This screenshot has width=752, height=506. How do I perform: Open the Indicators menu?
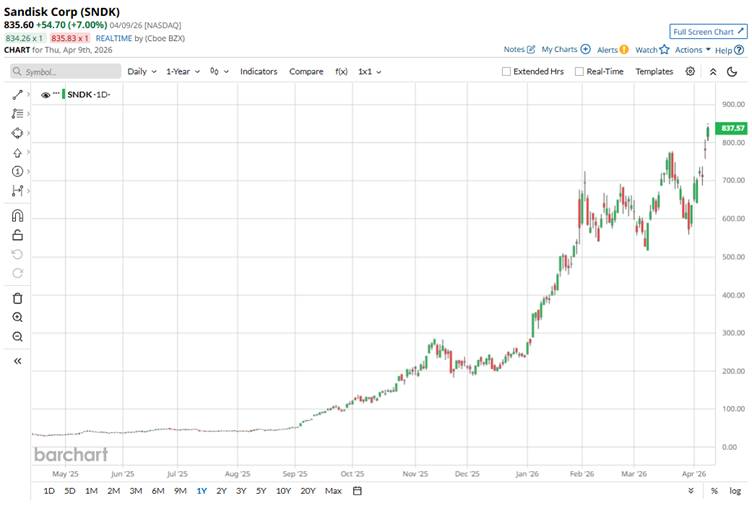pyautogui.click(x=259, y=72)
